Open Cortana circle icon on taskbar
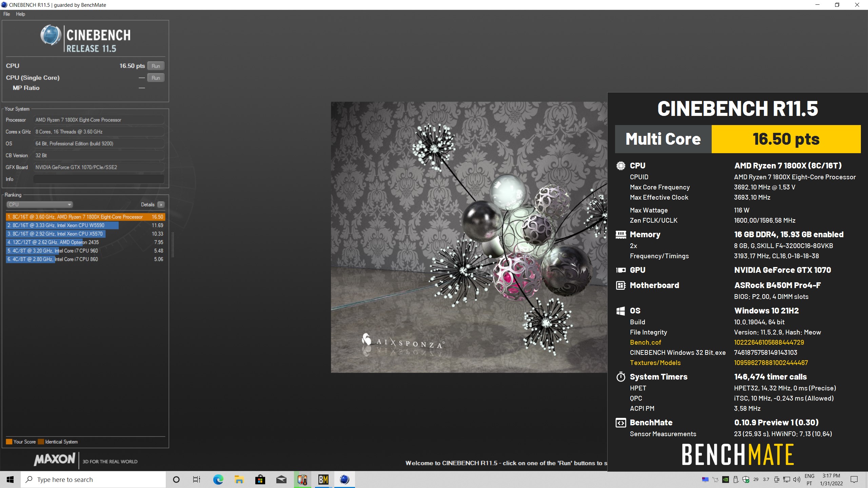This screenshot has height=488, width=868. [x=176, y=480]
